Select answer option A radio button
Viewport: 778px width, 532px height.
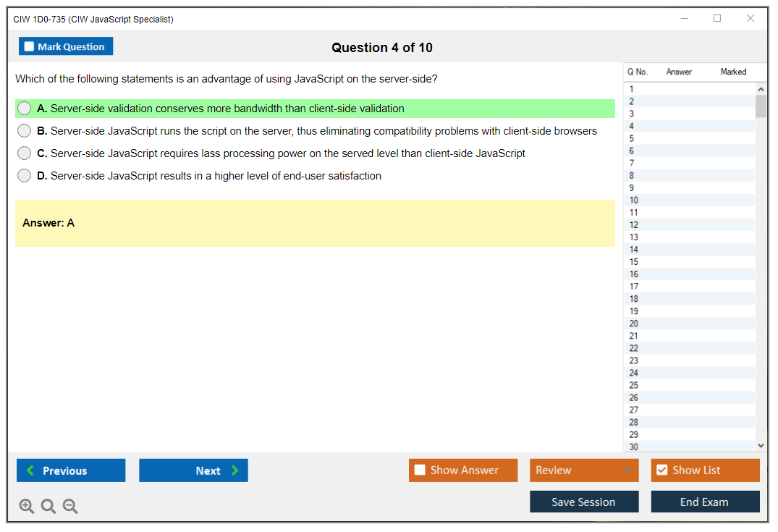click(x=25, y=109)
